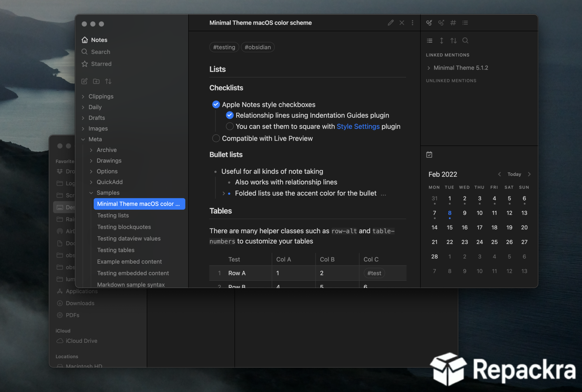Show the backlinks pane icon
The width and height of the screenshot is (582, 392).
(x=429, y=23)
